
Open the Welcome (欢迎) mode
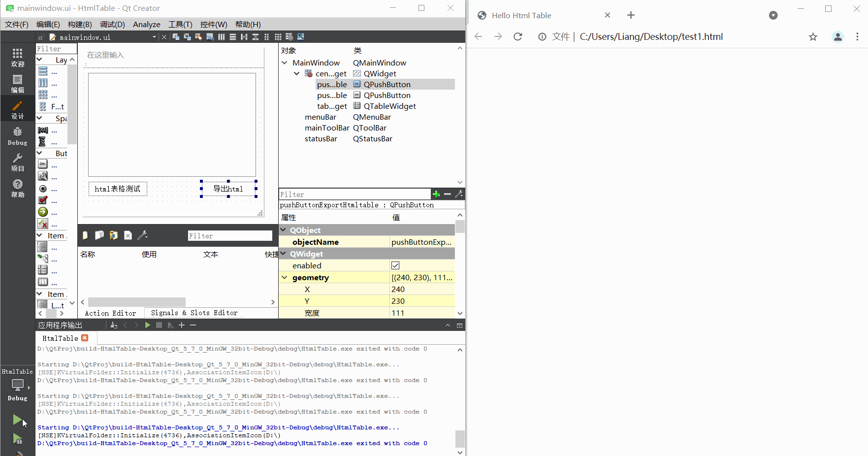click(17, 58)
